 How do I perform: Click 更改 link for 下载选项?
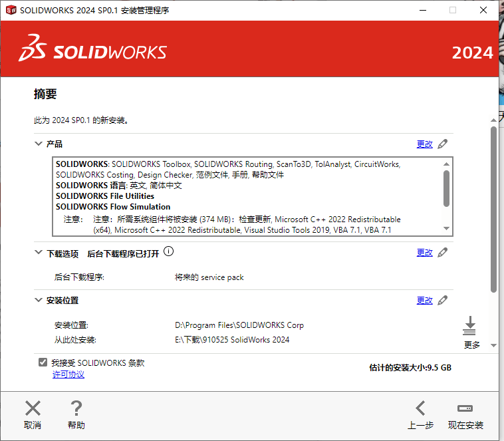[x=425, y=253]
